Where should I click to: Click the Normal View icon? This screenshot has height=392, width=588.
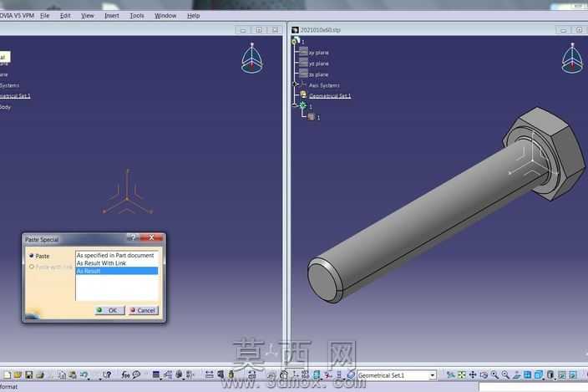pos(516,374)
